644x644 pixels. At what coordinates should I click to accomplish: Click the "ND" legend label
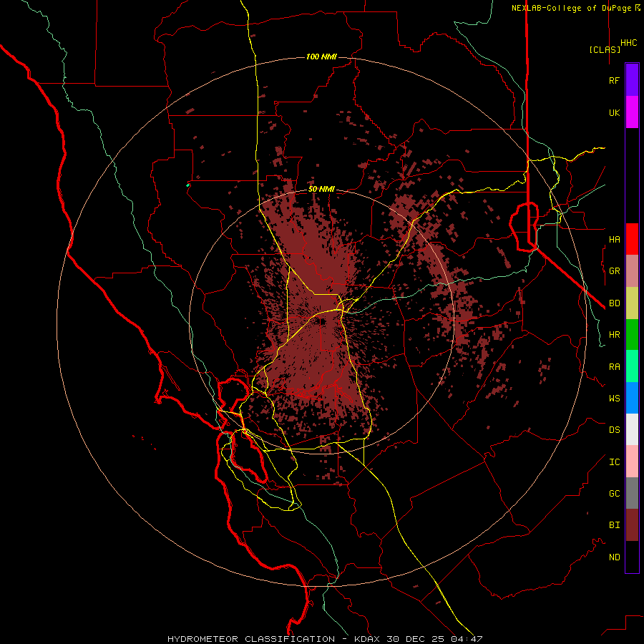pyautogui.click(x=614, y=557)
